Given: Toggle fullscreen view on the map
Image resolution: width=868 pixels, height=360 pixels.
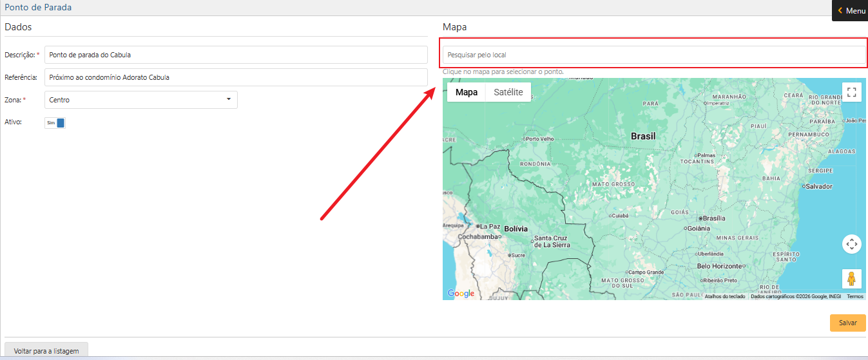Looking at the screenshot, I should click(851, 92).
